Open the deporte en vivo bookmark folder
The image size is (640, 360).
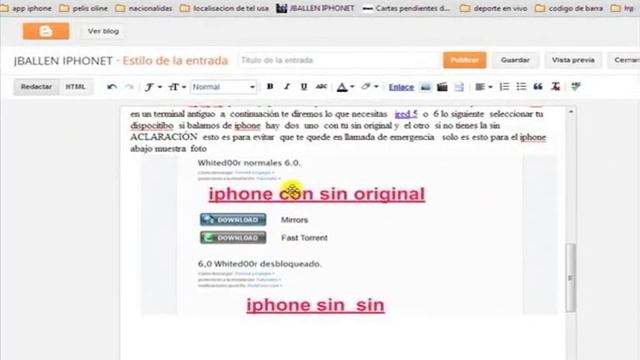coord(493,8)
